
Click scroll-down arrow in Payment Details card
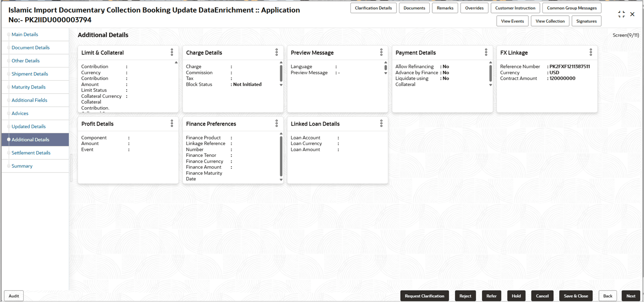490,85
